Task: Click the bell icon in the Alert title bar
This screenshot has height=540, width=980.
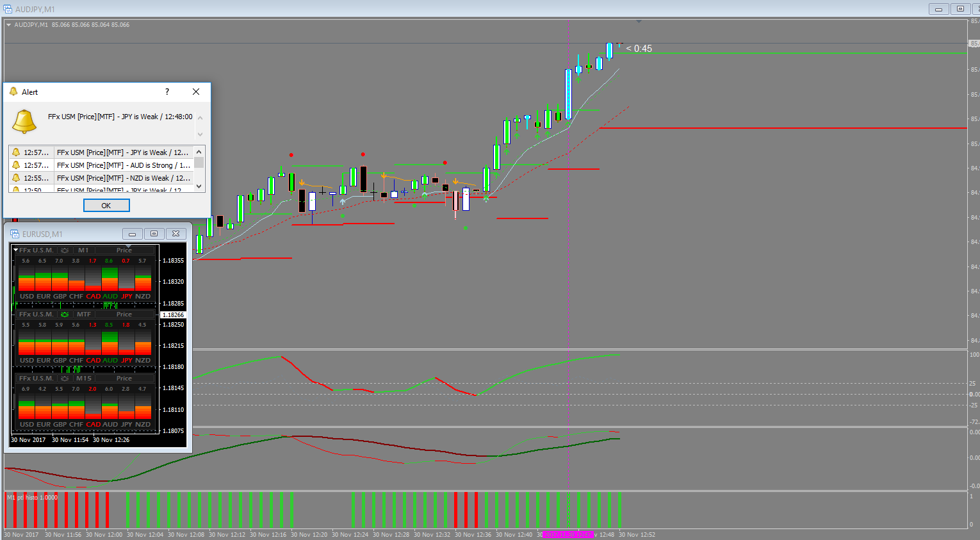Action: tap(13, 92)
